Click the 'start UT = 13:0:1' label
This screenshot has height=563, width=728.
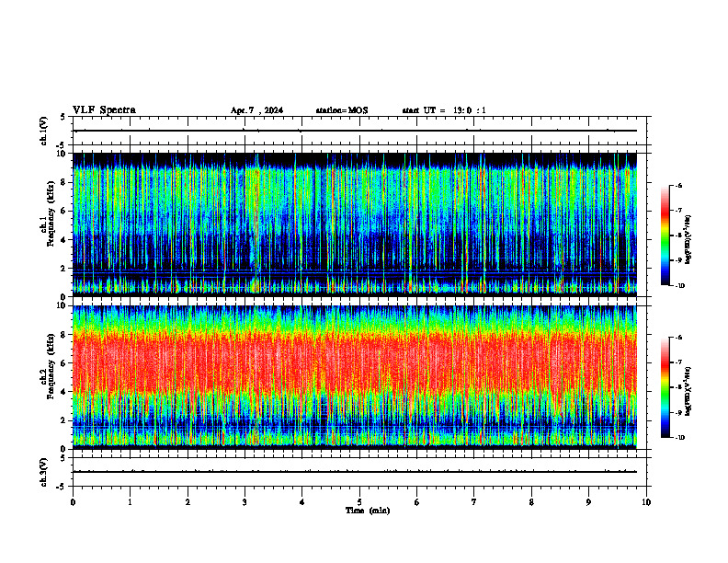tap(444, 110)
